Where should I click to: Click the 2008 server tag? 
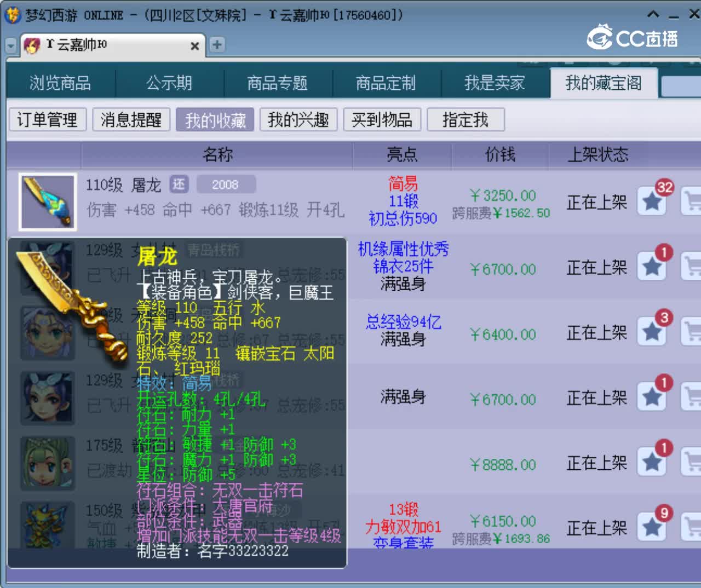point(225,185)
